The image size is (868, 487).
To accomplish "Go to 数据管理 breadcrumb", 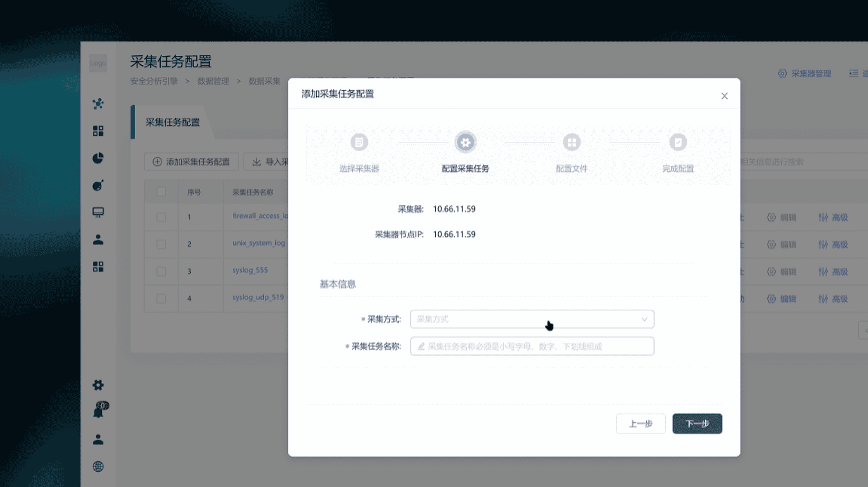I will (x=213, y=81).
